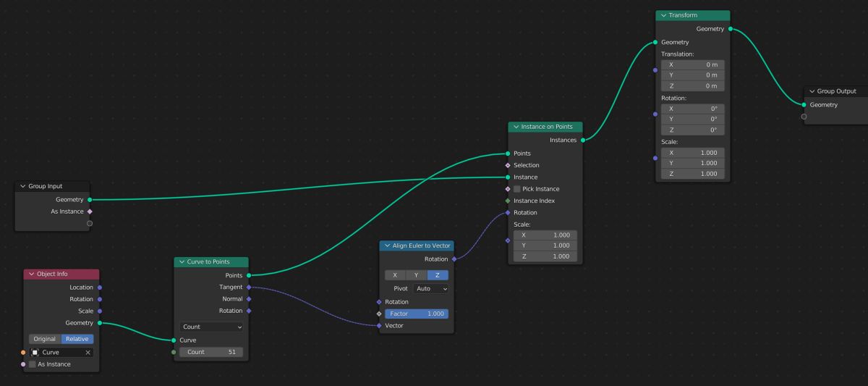Clear the Curve object with the X icon
The width and height of the screenshot is (868, 386).
coord(88,352)
